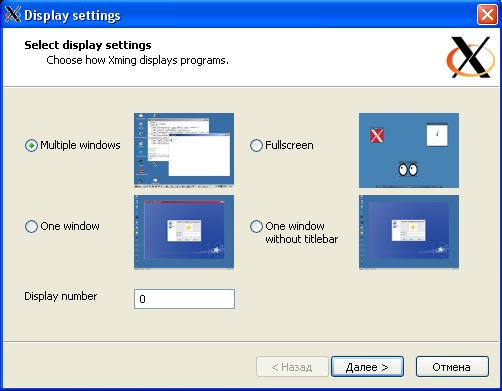This screenshot has width=502, height=391.
Task: Choose the One window radio option
Action: 31,226
